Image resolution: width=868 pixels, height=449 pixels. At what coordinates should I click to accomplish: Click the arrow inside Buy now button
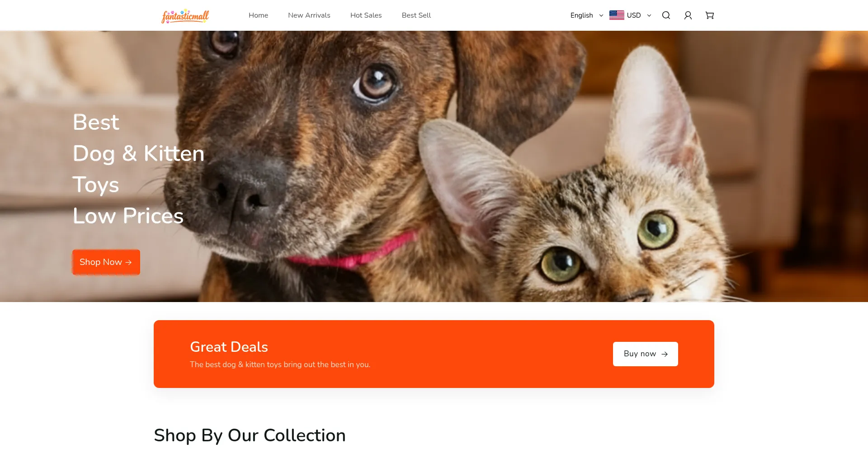[665, 354]
